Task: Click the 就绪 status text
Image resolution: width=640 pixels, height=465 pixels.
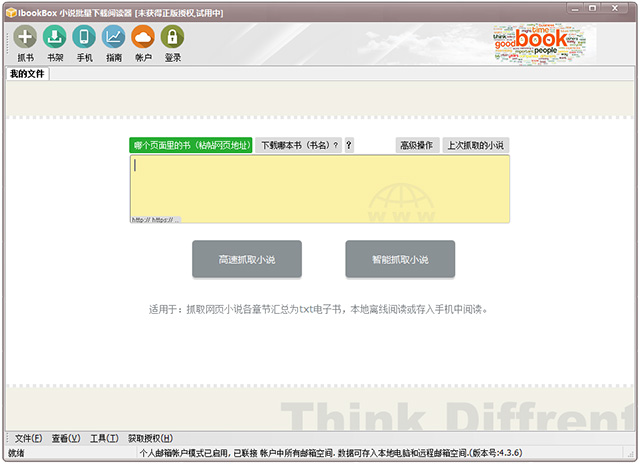Action: [16, 453]
